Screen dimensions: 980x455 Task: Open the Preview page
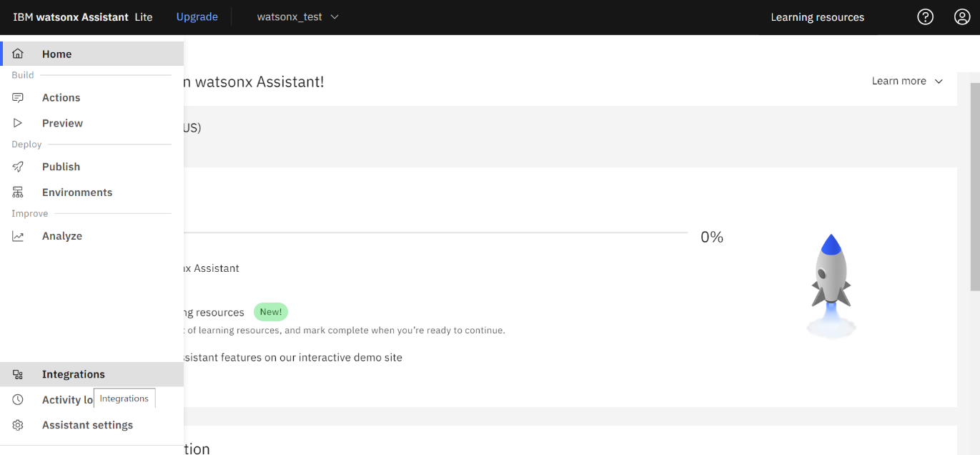coord(91,123)
